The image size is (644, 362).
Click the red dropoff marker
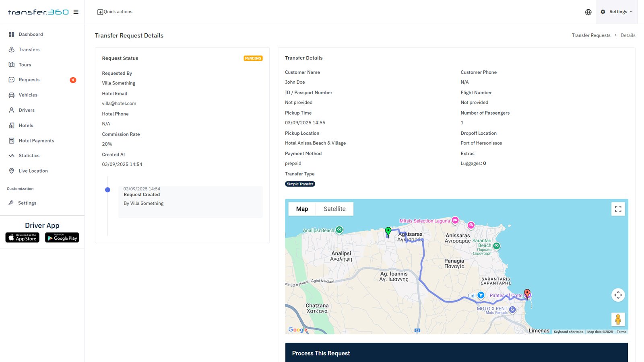click(527, 293)
